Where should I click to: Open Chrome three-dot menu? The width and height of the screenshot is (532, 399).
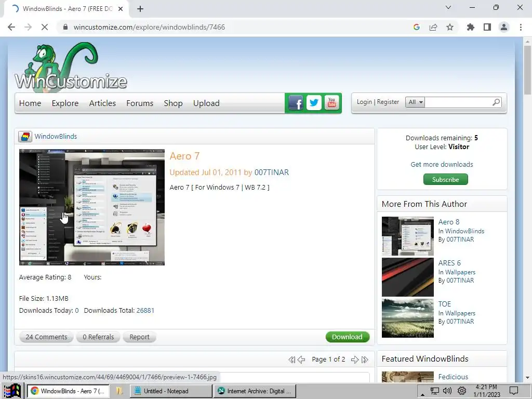[521, 27]
